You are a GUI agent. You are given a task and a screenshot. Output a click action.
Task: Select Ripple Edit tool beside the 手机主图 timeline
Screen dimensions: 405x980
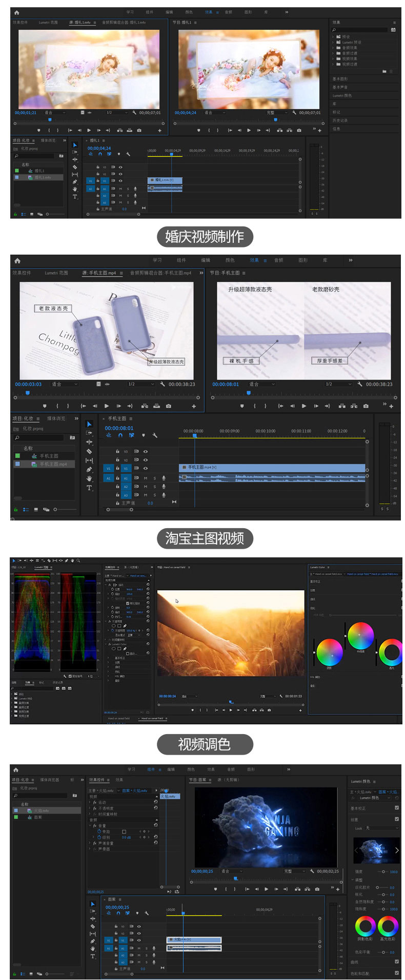89,442
